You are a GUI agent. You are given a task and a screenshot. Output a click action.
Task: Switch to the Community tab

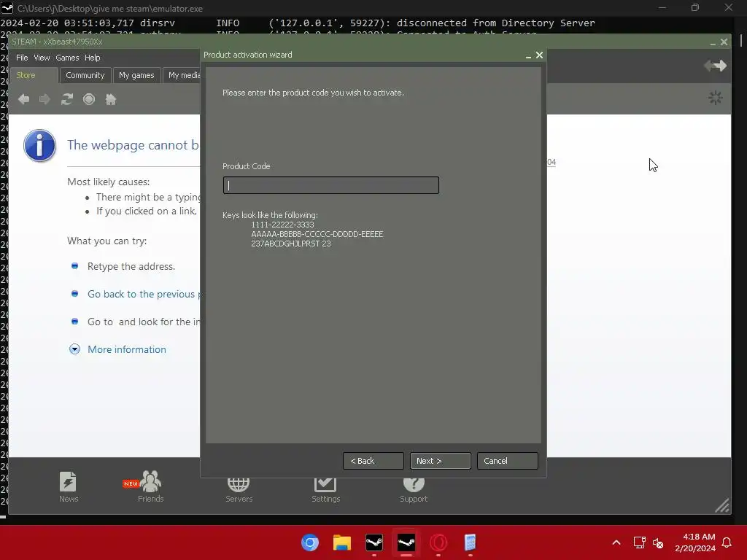85,75
